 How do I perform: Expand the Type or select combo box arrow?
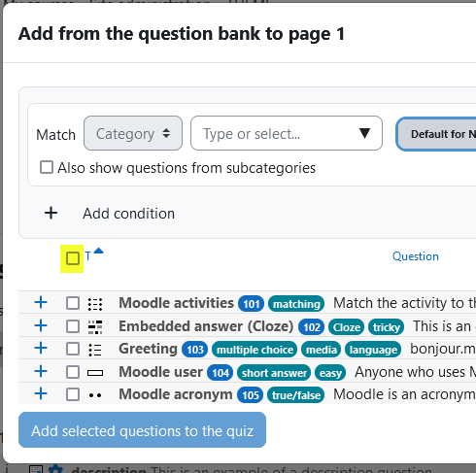click(364, 133)
